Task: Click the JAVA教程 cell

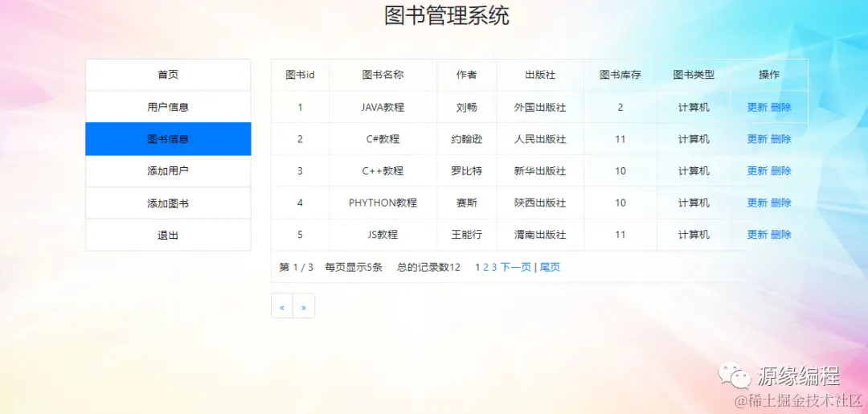Action: [383, 108]
